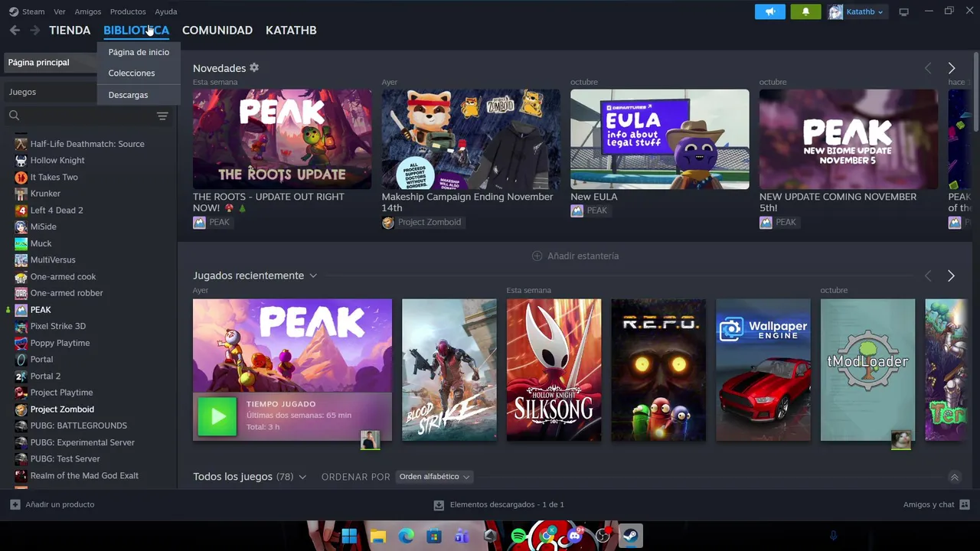This screenshot has height=551, width=980.
Task: Switch to the TIENDA tab
Action: tap(70, 30)
